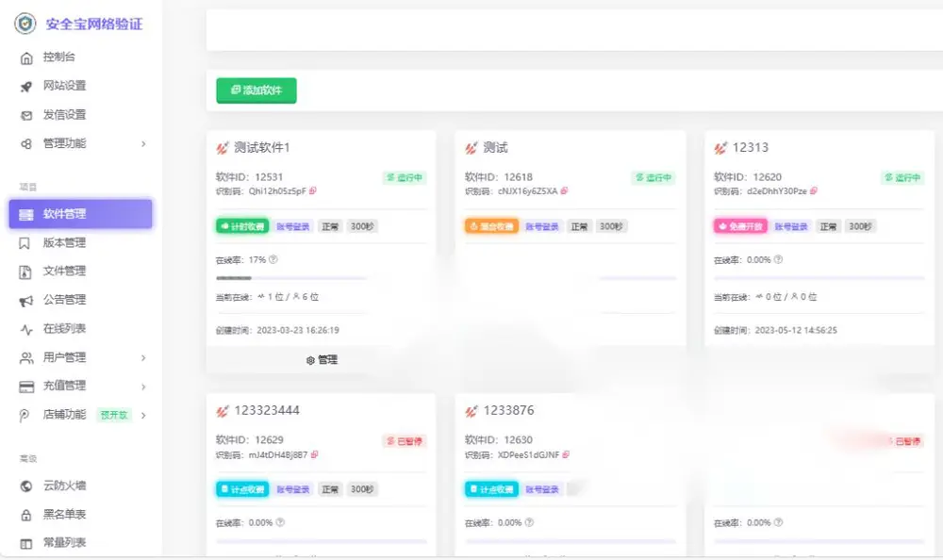
Task: Copy identifier code Qhi12h05z5pF
Action: [x=313, y=190]
